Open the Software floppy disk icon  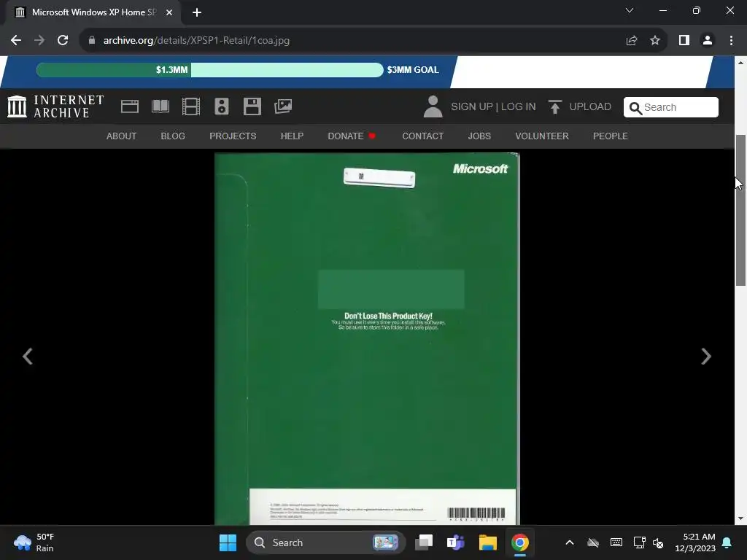tap(252, 106)
